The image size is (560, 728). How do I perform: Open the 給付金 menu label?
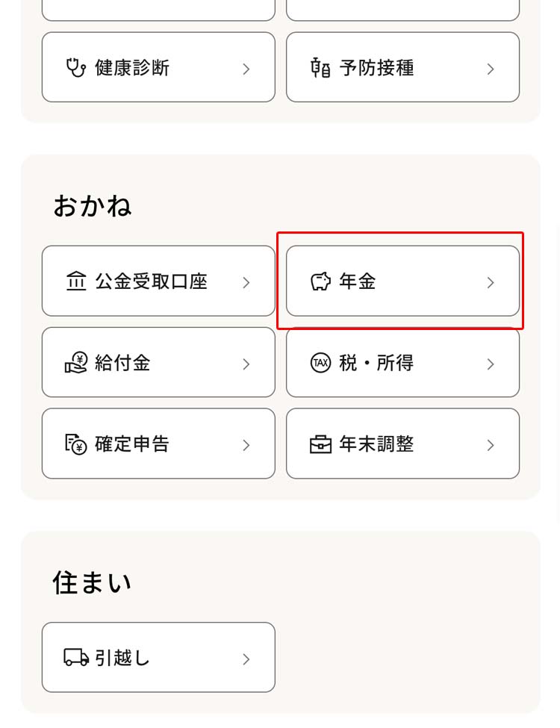pyautogui.click(x=122, y=363)
